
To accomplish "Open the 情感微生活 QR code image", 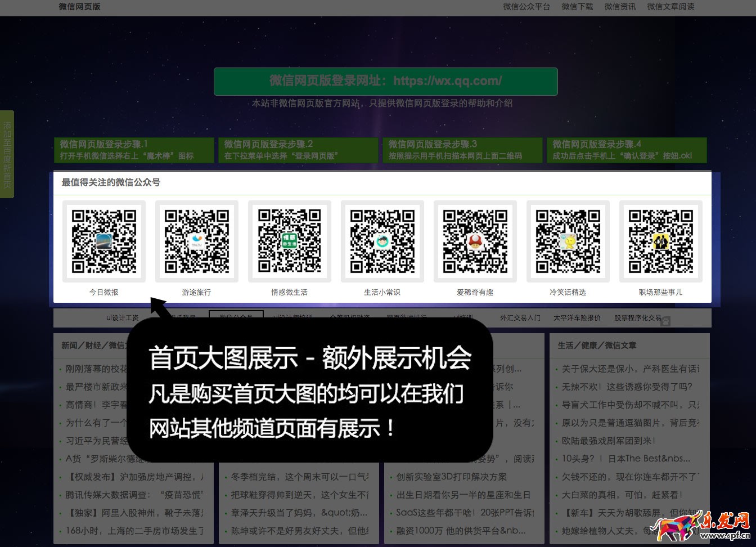I will (x=290, y=241).
